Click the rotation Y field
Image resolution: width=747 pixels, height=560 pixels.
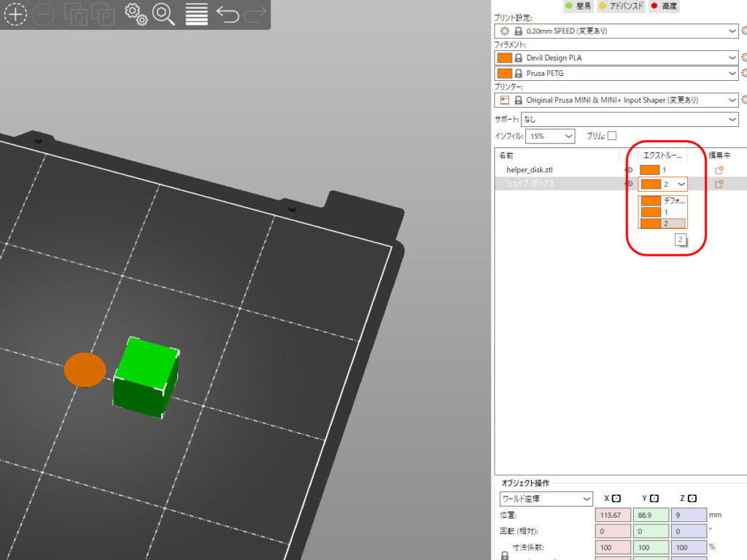point(651,531)
